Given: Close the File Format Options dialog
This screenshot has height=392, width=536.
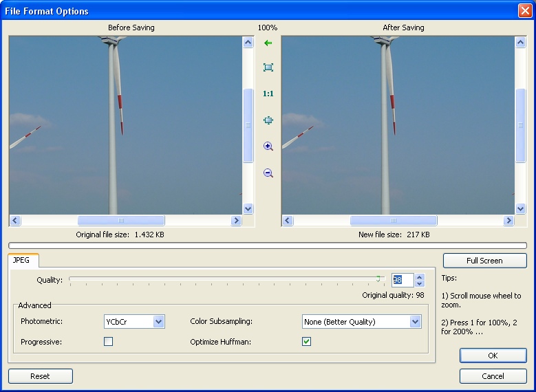Looking at the screenshot, I should click(x=525, y=10).
